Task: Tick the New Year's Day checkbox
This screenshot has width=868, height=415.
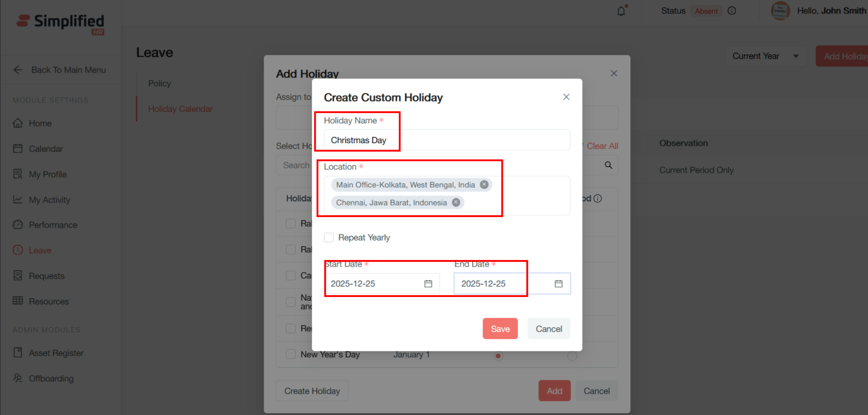Action: (291, 354)
